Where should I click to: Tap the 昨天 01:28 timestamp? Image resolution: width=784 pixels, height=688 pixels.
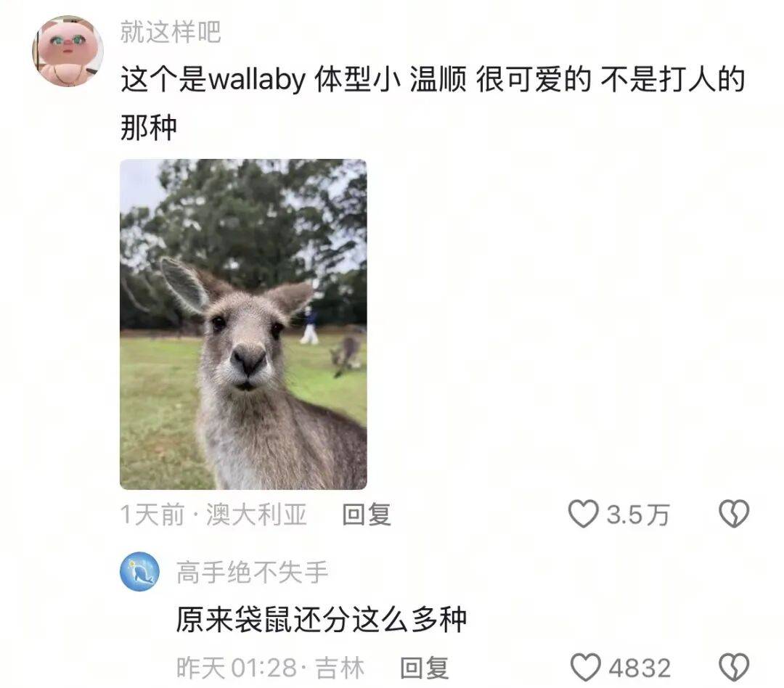237,668
